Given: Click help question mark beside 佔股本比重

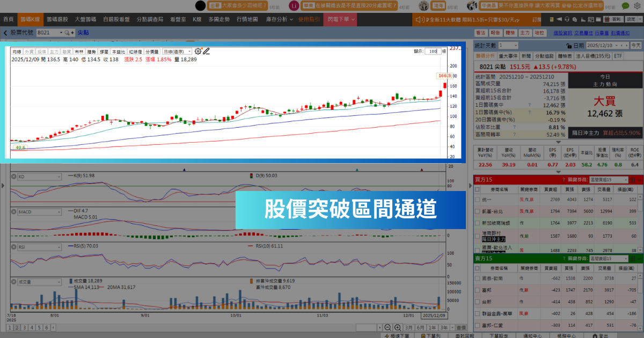Looking at the screenshot, I should pyautogui.click(x=514, y=128).
